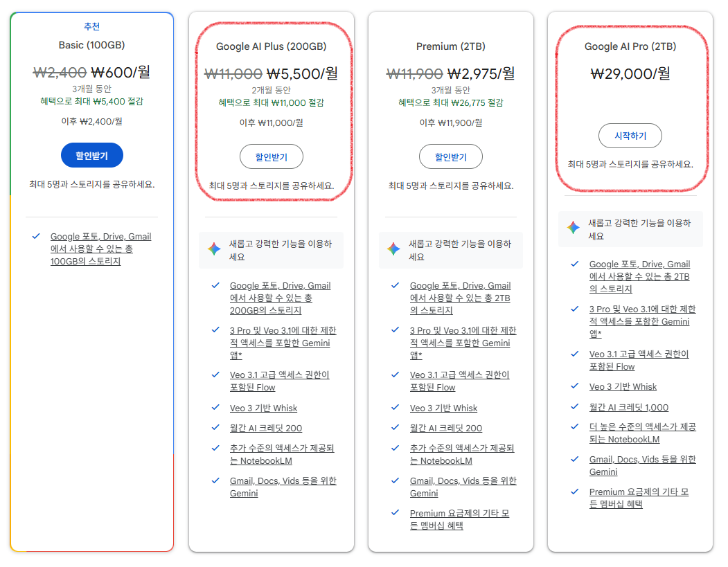Open Premium Veo 3.1 Flow link

click(x=460, y=381)
